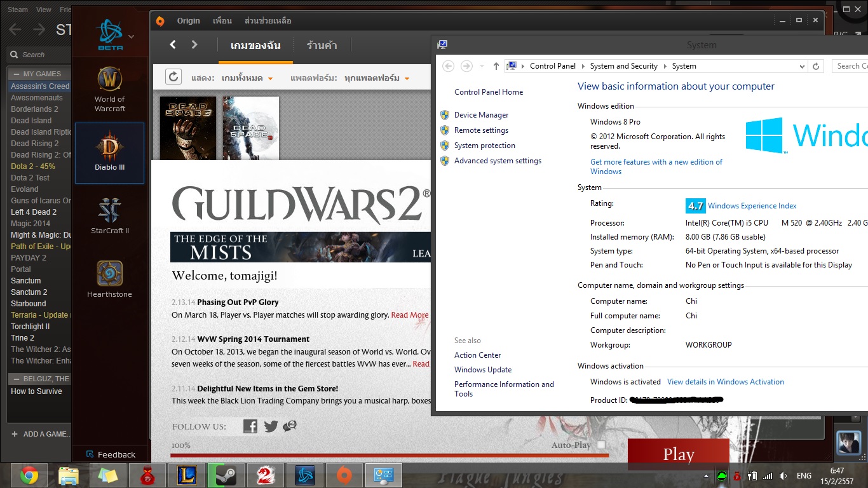Go back in the Origin client
The width and height of the screenshot is (868, 488).
[x=173, y=44]
